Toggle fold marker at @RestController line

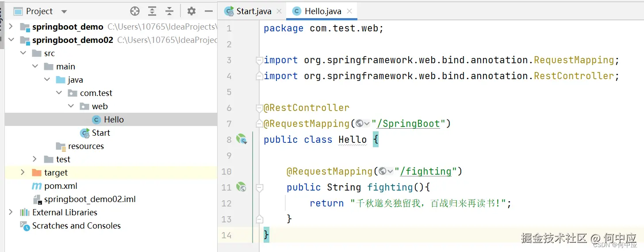tap(260, 108)
